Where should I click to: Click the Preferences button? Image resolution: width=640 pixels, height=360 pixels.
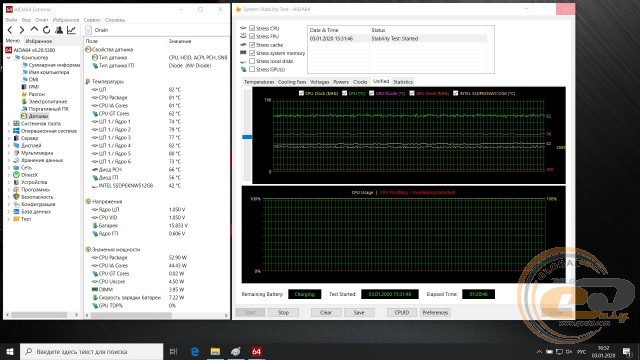435,312
